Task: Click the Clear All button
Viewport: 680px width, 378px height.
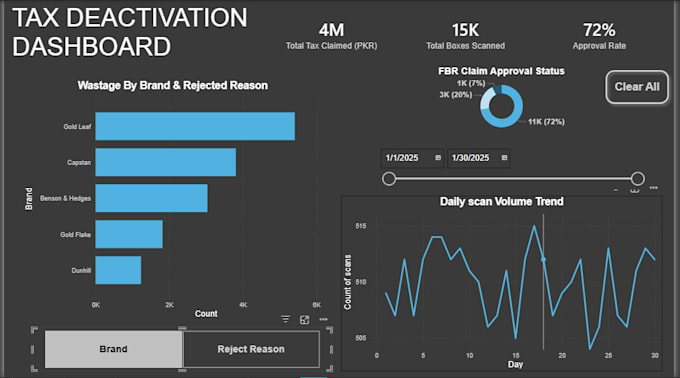Action: pyautogui.click(x=637, y=87)
